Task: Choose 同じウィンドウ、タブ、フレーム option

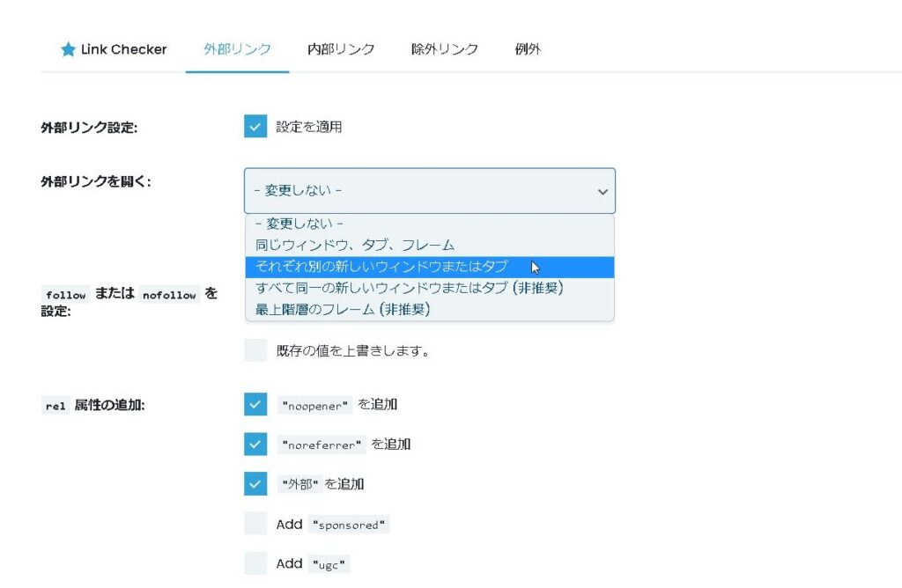Action: click(x=355, y=246)
